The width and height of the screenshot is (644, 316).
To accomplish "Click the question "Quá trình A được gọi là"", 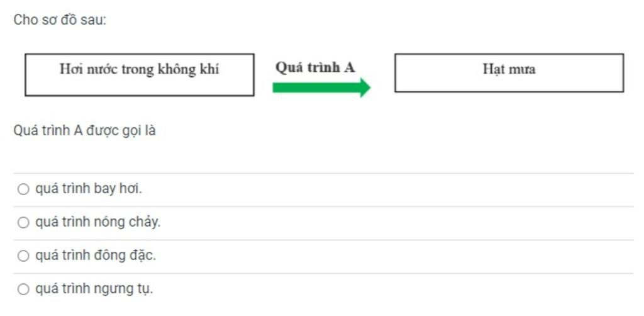I will [85, 131].
